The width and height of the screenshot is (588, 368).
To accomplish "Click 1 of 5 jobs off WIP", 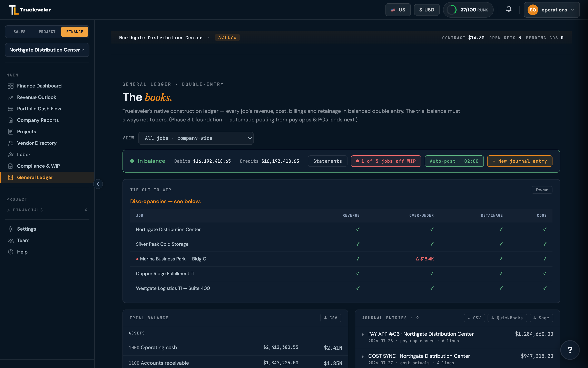I will pyautogui.click(x=386, y=161).
